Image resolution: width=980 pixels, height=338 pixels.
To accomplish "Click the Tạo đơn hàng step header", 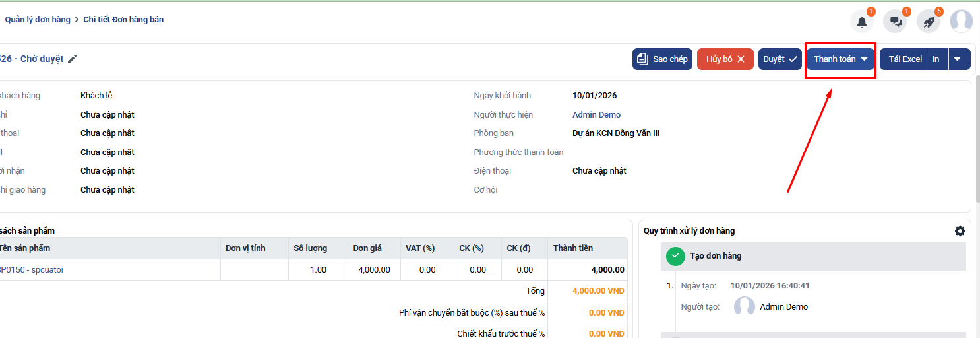I will 724,256.
